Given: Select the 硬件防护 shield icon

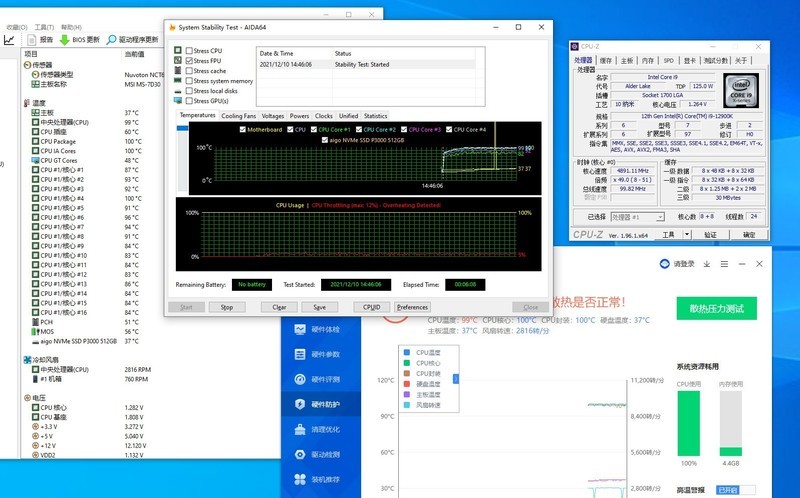Looking at the screenshot, I should pyautogui.click(x=300, y=404).
